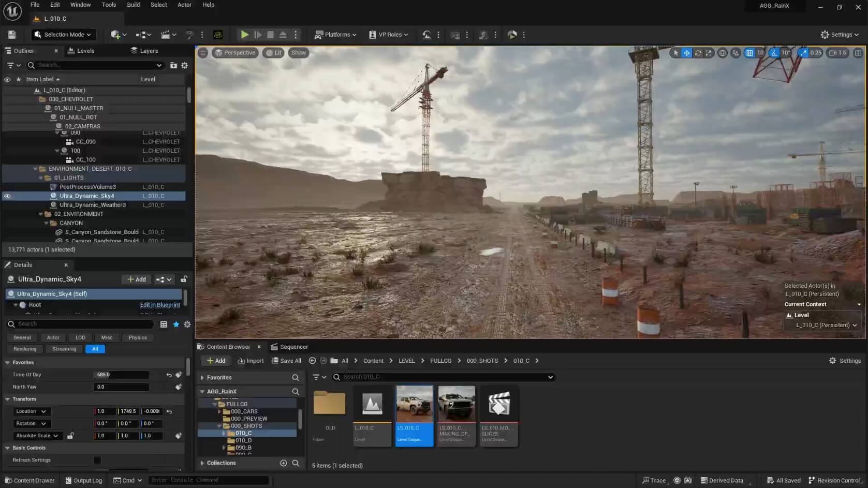The height and width of the screenshot is (488, 868).
Task: Reset Time Of Day to default arrow
Action: click(169, 375)
